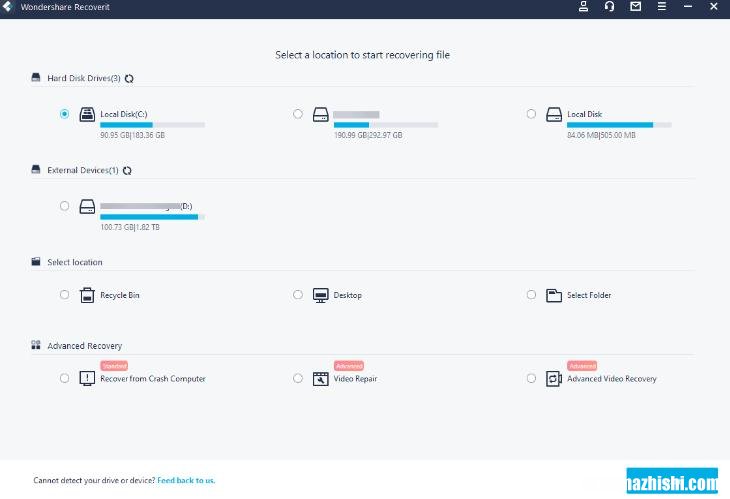Screen dimensions: 730x499
Task: Click the Local Disk(C:) label
Action: click(x=124, y=114)
